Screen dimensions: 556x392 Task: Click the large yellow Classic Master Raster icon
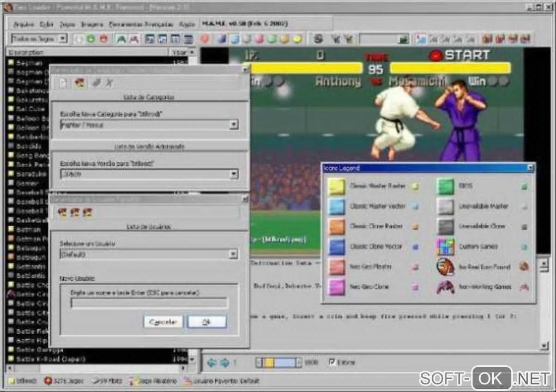pyautogui.click(x=336, y=186)
